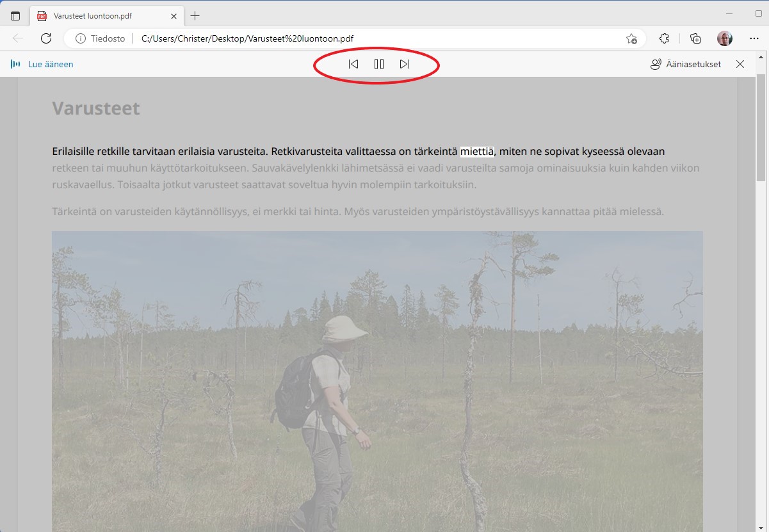Pause the read aloud playback
Screen dimensions: 769x532
pyautogui.click(x=379, y=64)
